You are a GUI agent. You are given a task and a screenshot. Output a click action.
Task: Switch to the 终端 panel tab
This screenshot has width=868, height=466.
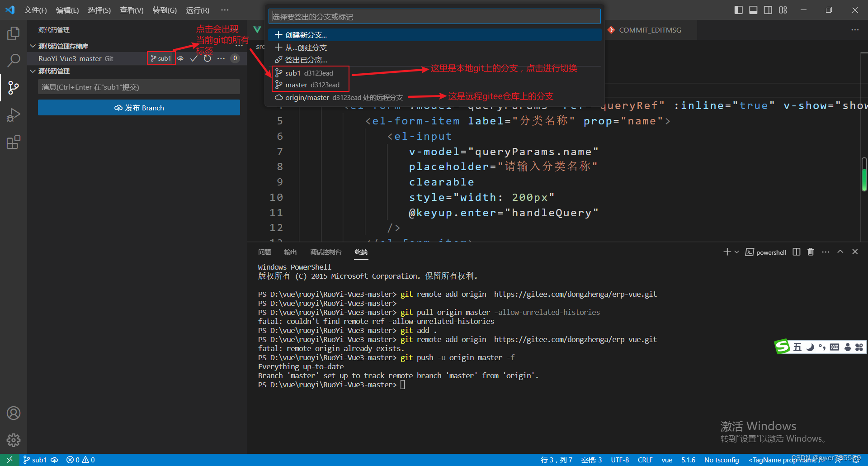tap(361, 252)
